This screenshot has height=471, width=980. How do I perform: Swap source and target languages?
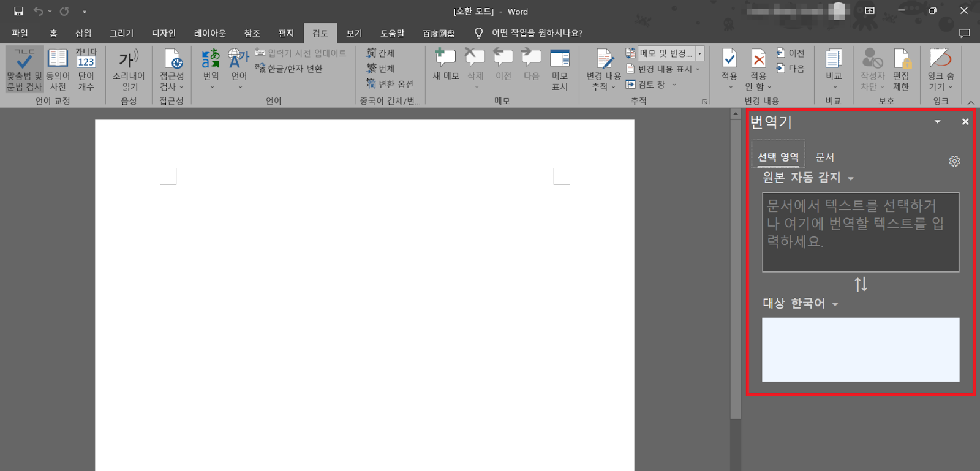[861, 284]
